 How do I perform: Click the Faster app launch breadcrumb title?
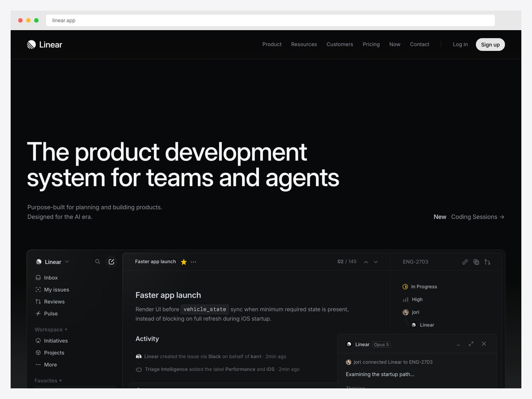155,262
